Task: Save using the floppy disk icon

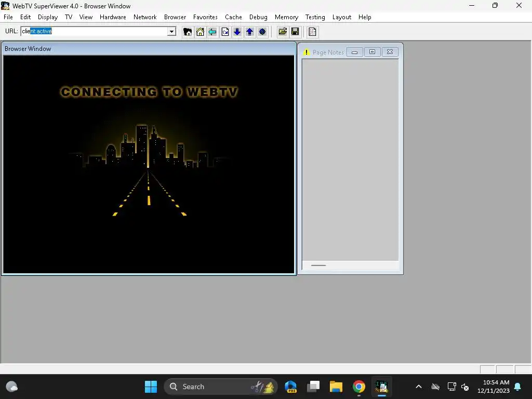Action: pyautogui.click(x=295, y=32)
